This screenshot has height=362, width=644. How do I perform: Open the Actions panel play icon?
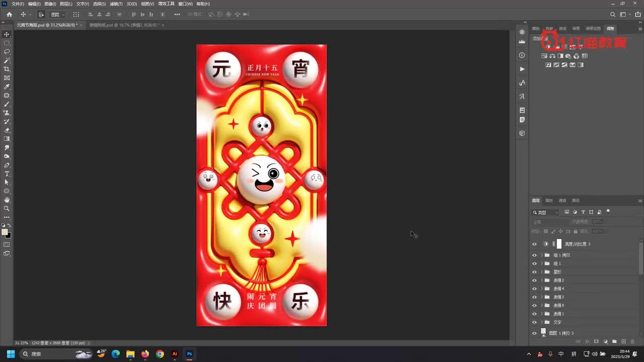(522, 69)
